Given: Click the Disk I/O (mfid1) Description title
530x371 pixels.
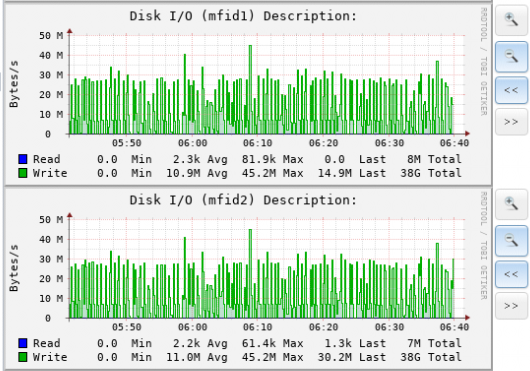Looking at the screenshot, I should click(x=243, y=16).
